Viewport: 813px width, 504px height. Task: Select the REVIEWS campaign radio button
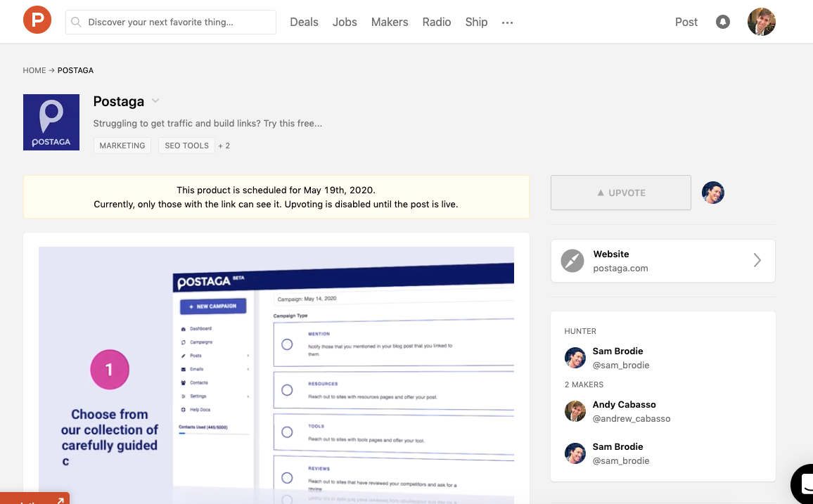(287, 477)
